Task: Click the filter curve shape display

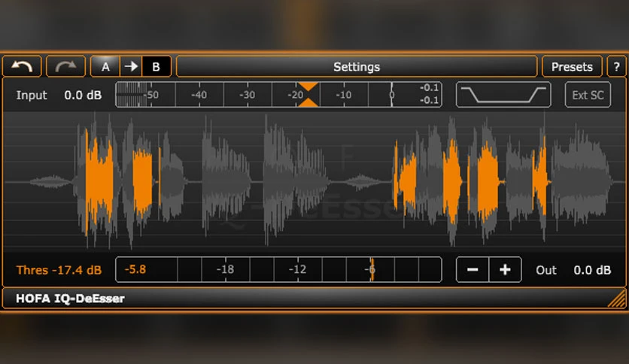Action: [x=503, y=95]
